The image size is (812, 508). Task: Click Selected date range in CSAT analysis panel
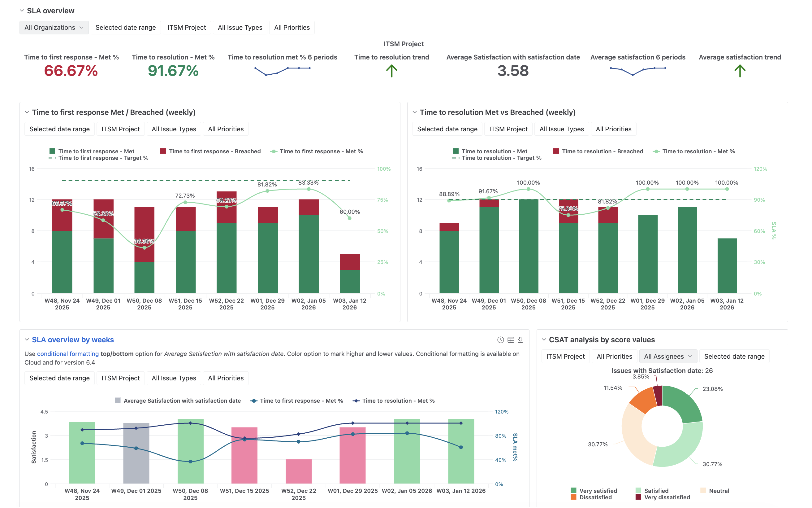(735, 357)
